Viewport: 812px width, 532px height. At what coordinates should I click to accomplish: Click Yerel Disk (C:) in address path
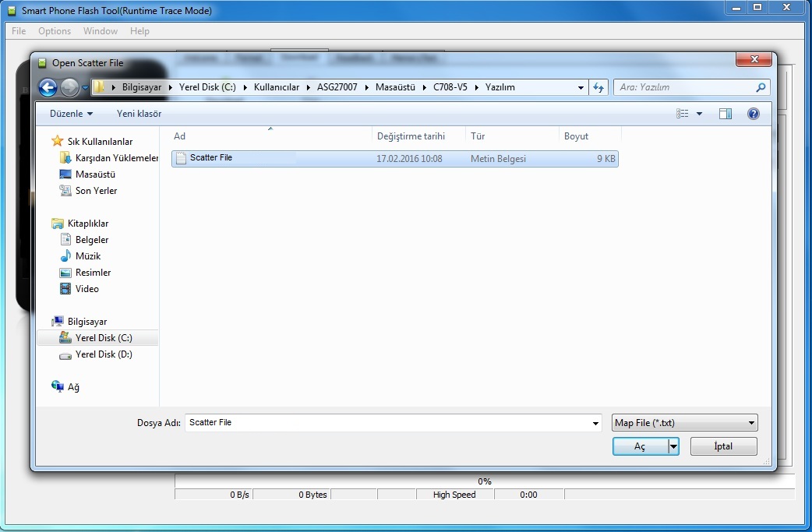coord(207,87)
